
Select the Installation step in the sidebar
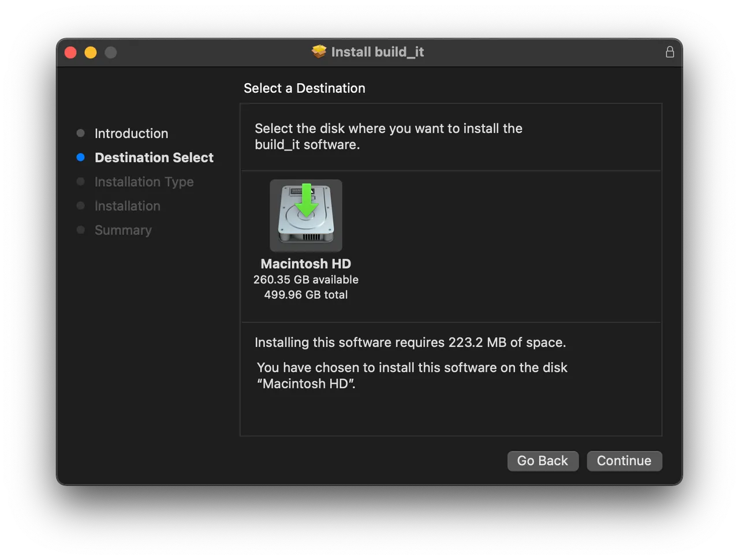[127, 206]
